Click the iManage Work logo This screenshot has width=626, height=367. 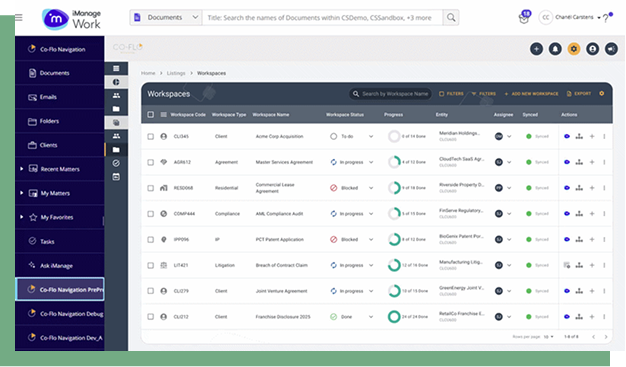(71, 19)
